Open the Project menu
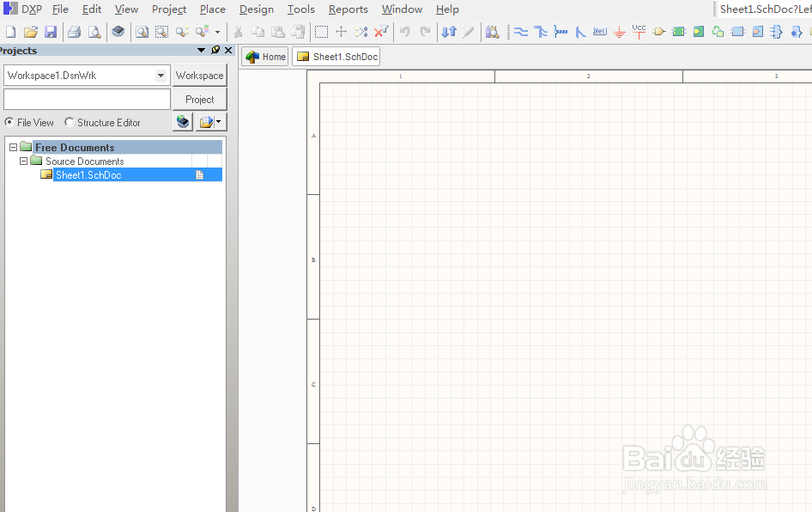This screenshot has width=812, height=512. [x=169, y=9]
